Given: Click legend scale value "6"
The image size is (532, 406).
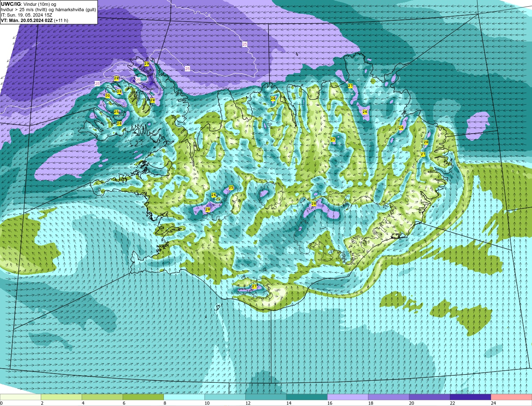Looking at the screenshot, I should click(124, 403).
